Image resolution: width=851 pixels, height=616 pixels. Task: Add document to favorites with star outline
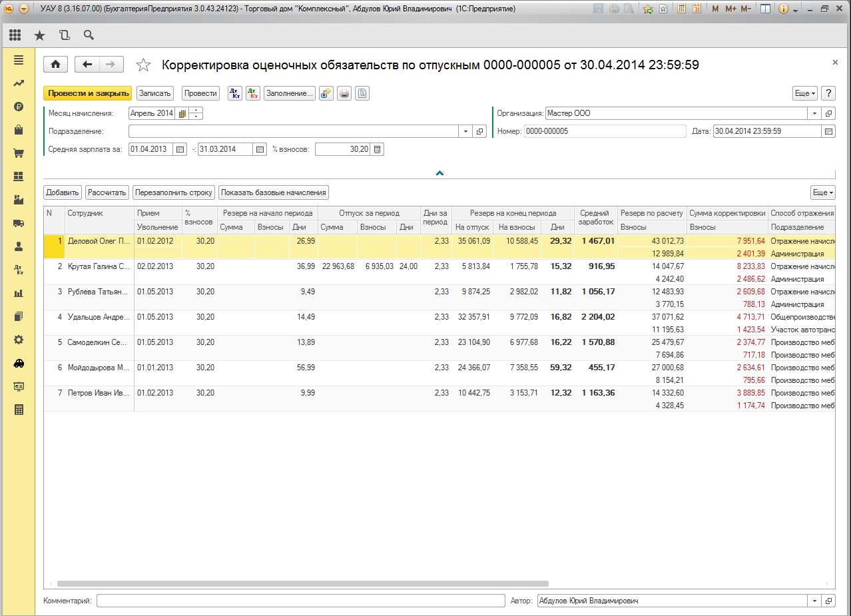(143, 65)
